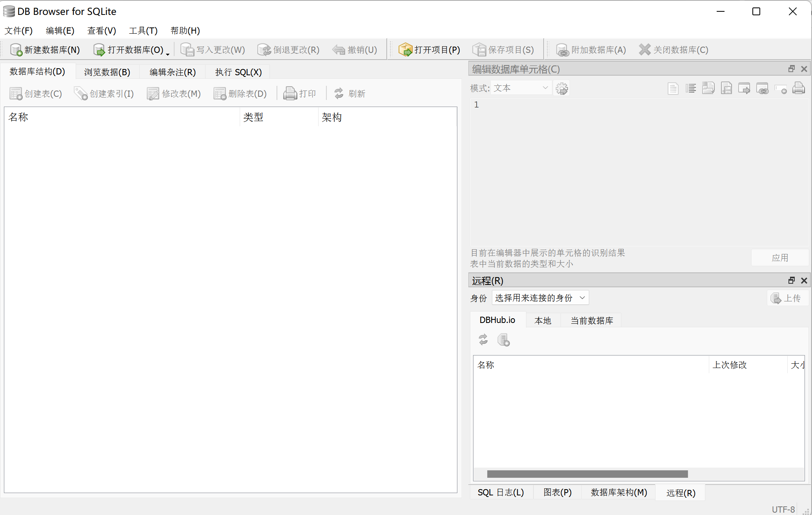This screenshot has width=812, height=515.
Task: Click the clone database icon in remote panel
Action: pyautogui.click(x=503, y=339)
